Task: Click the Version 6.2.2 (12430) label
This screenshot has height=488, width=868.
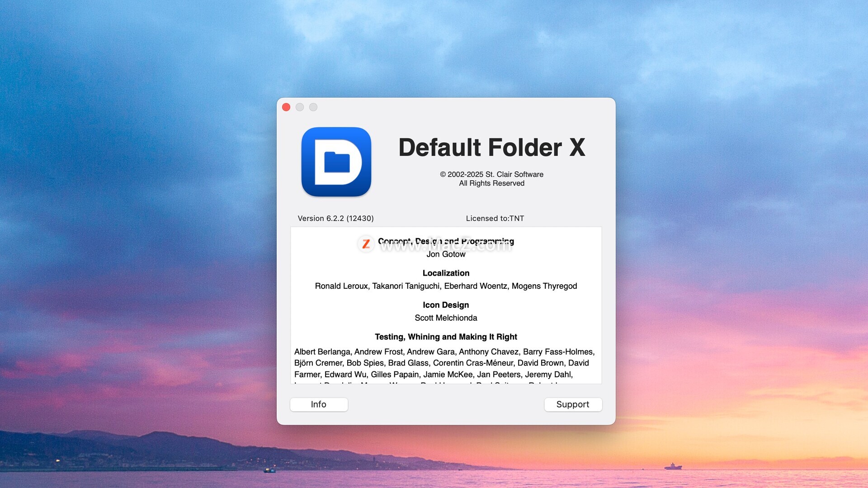Action: (x=335, y=218)
